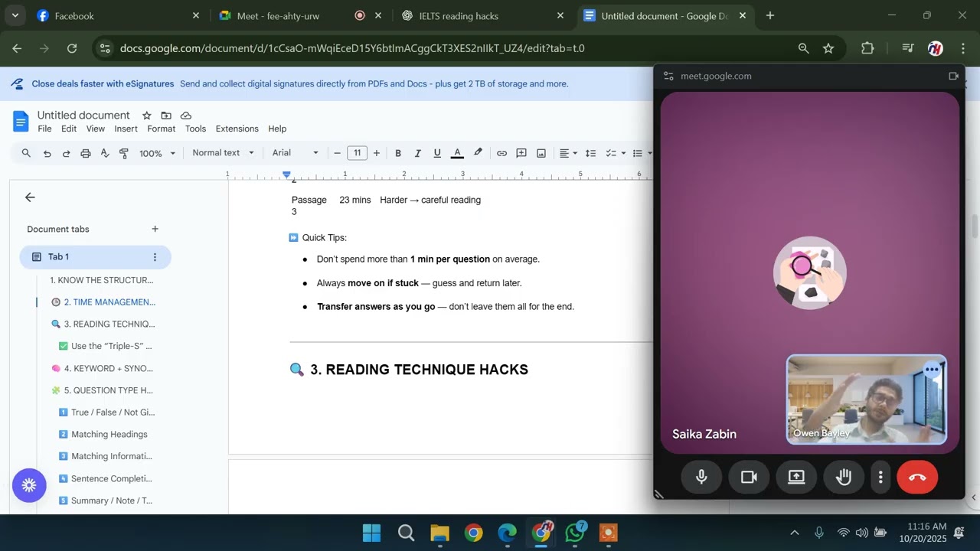
Task: Bookmark this page with the star
Action: pyautogui.click(x=828, y=48)
